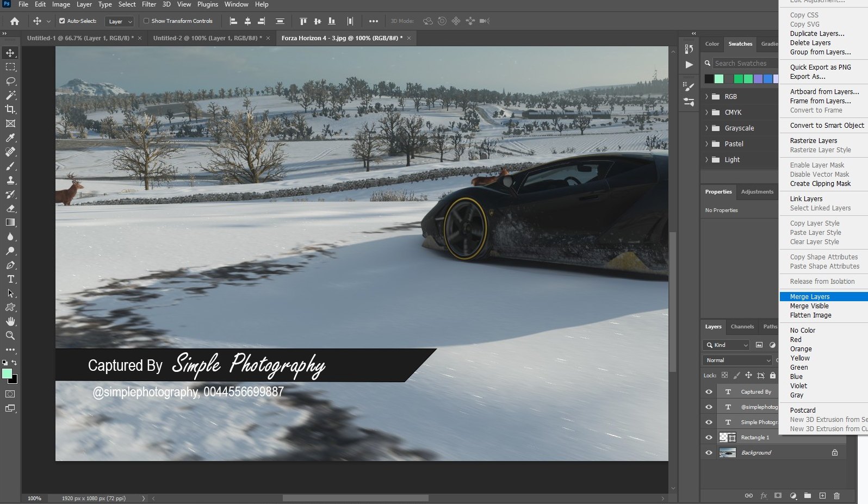The height and width of the screenshot is (504, 868).
Task: Open the Auto-Select Layer dropdown
Action: [x=119, y=21]
